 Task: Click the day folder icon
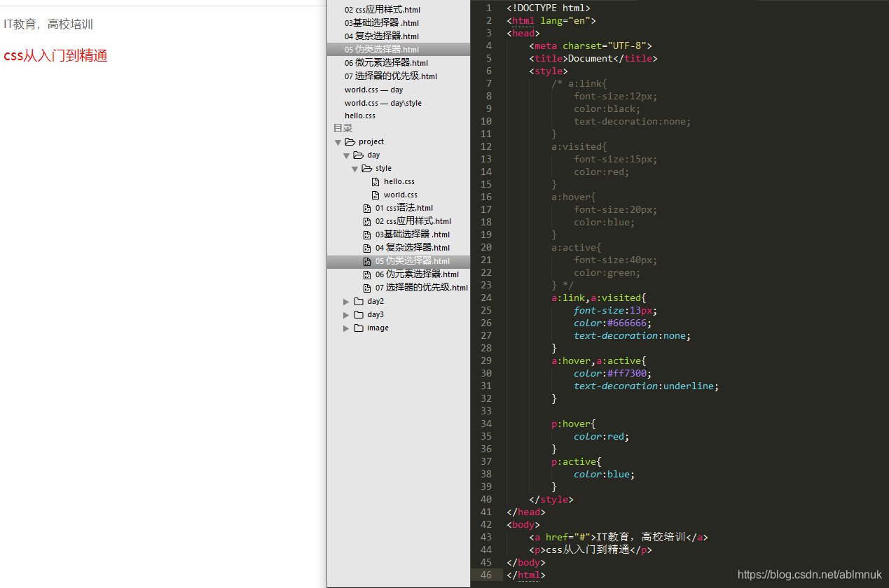358,155
